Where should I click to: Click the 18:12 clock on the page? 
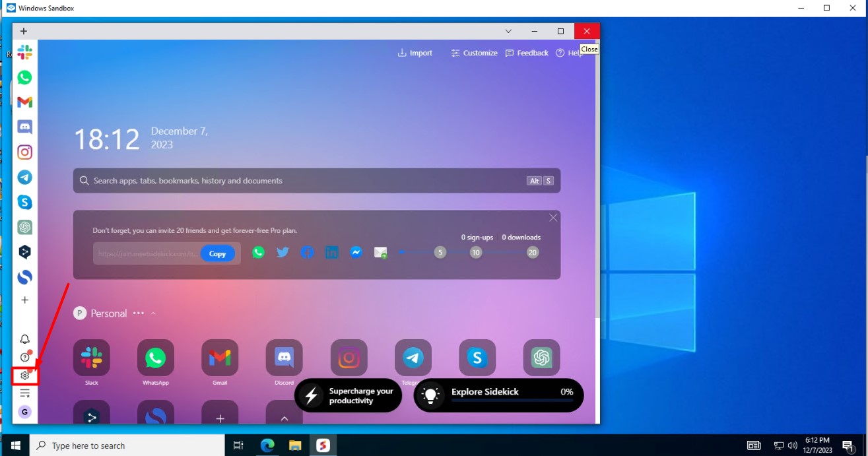point(107,140)
